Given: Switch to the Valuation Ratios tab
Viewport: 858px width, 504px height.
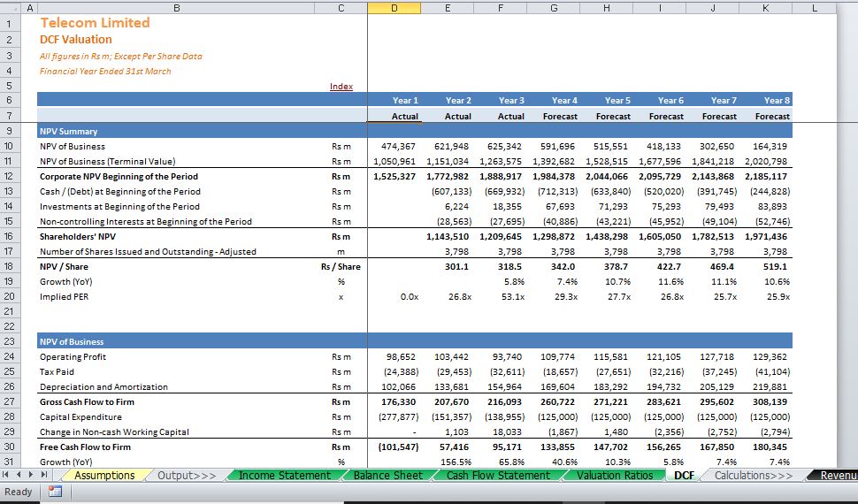Looking at the screenshot, I should click(615, 475).
